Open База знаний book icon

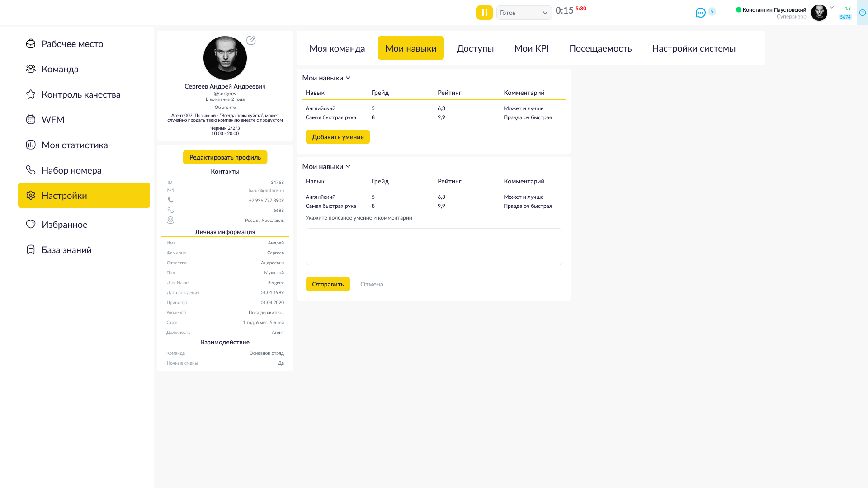click(x=31, y=249)
